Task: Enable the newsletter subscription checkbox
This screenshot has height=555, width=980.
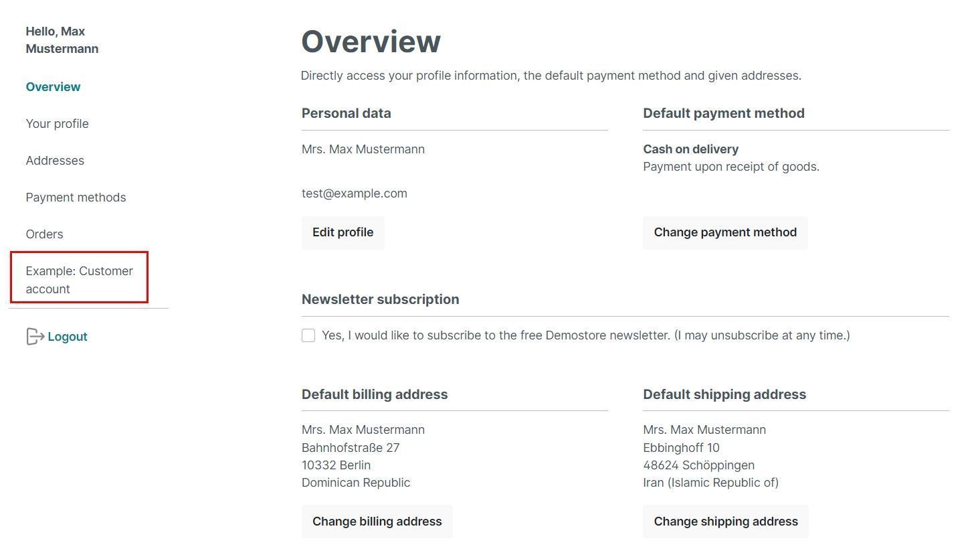Action: [x=308, y=335]
